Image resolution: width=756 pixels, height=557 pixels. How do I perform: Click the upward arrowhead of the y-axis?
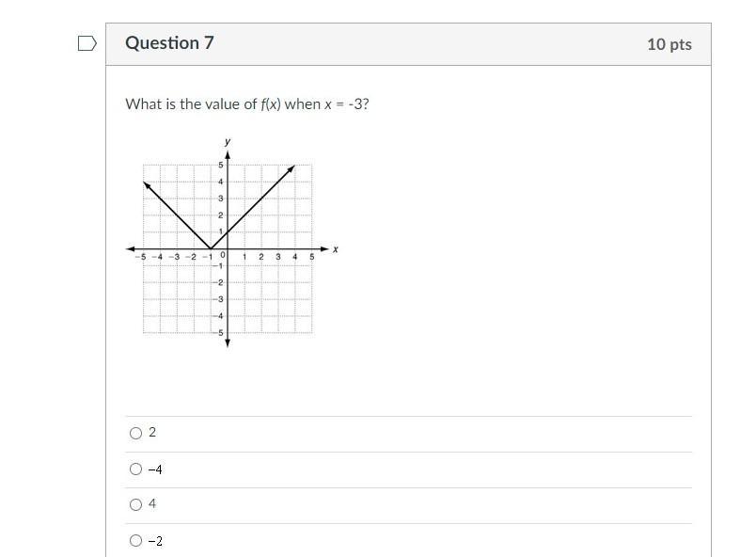point(228,153)
